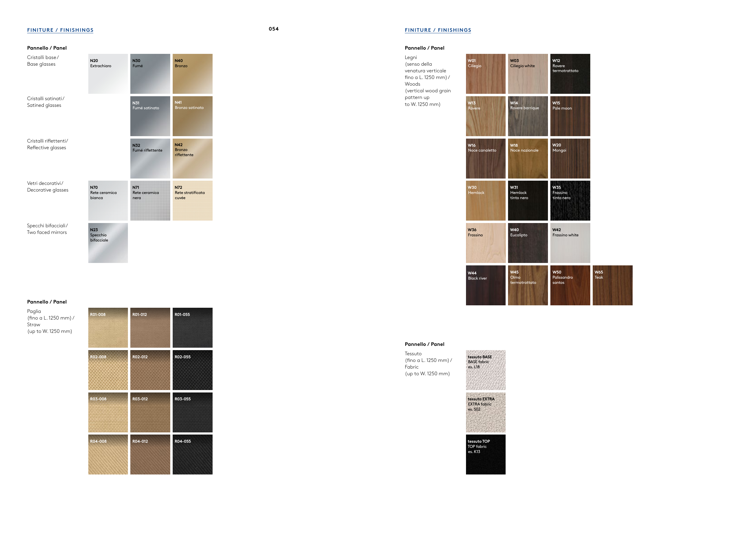
Task: Choose the R01-008 straw swatch
Action: point(108,328)
